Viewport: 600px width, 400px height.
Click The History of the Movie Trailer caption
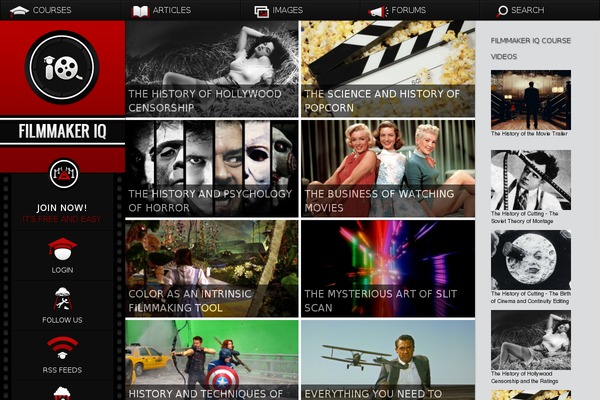529,134
